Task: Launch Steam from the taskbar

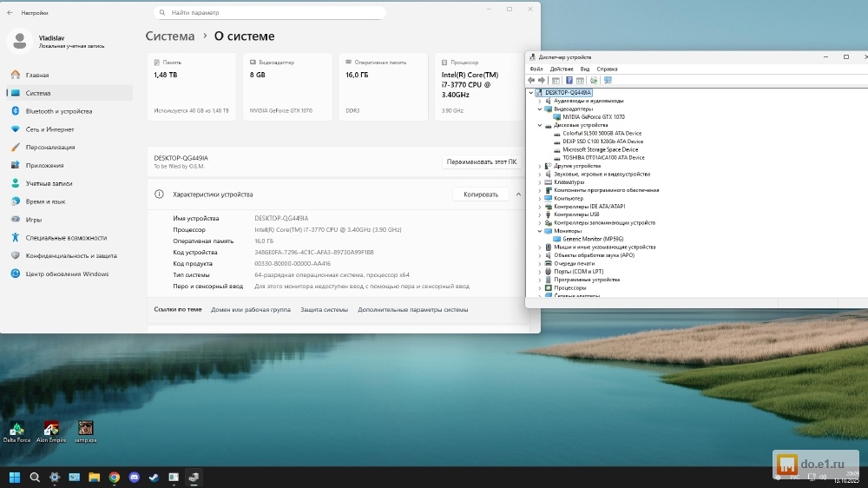Action: click(154, 477)
